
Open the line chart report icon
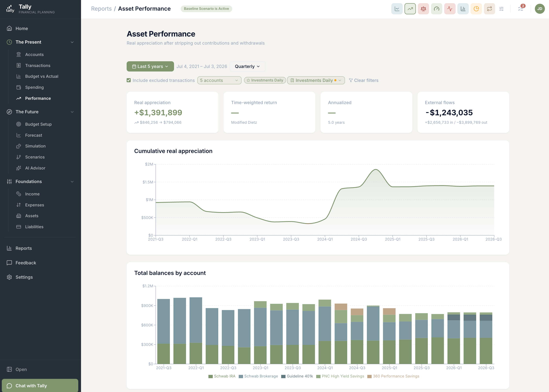click(x=397, y=9)
